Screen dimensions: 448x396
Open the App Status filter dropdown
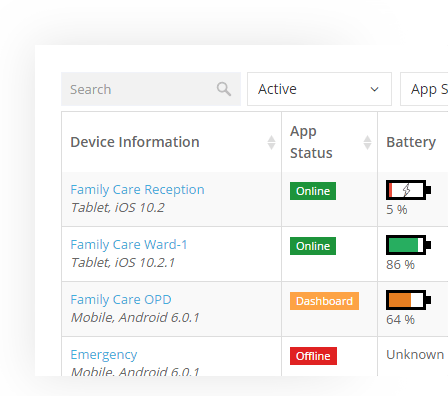pyautogui.click(x=424, y=89)
